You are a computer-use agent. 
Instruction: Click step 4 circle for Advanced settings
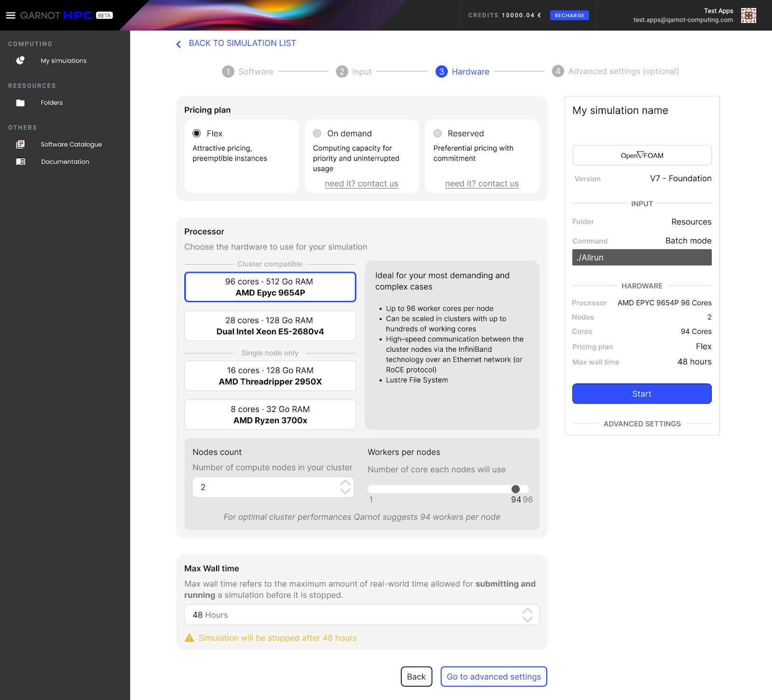click(558, 71)
